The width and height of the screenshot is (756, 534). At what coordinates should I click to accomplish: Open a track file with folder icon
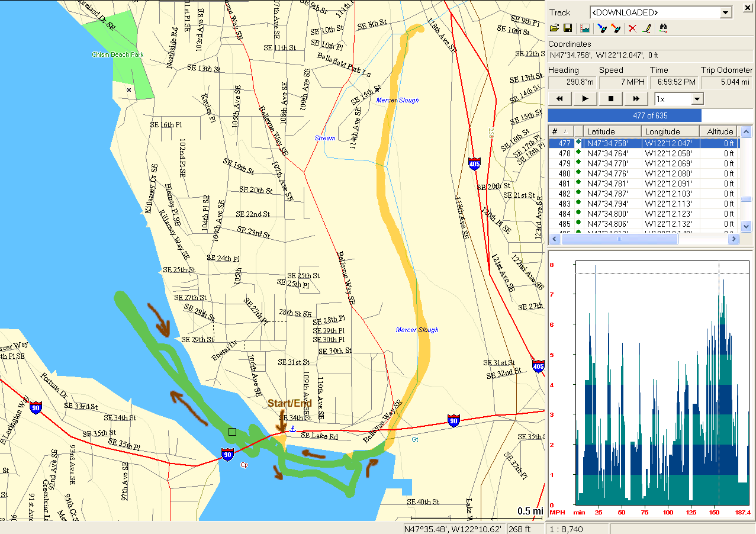(x=555, y=28)
